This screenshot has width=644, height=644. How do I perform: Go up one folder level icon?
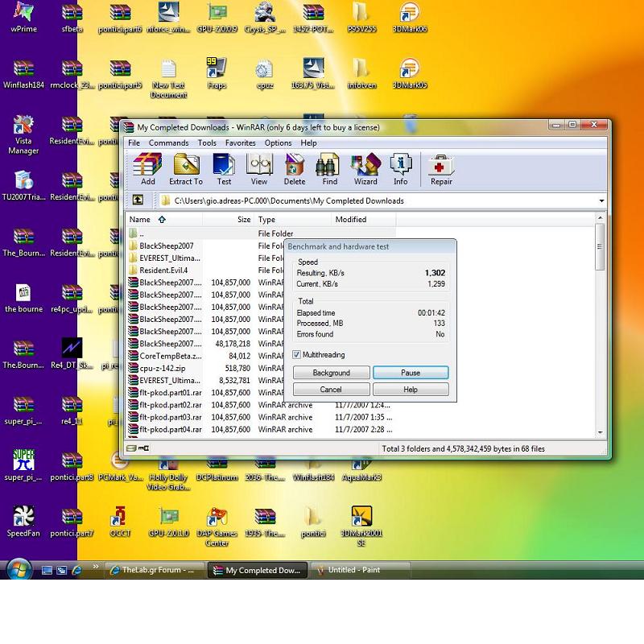tap(138, 200)
